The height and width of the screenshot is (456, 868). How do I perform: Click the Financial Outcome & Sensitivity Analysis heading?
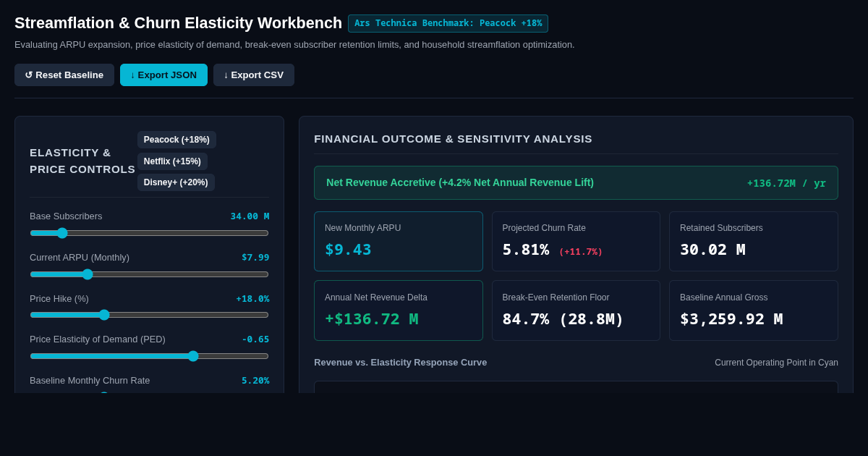coord(453,139)
